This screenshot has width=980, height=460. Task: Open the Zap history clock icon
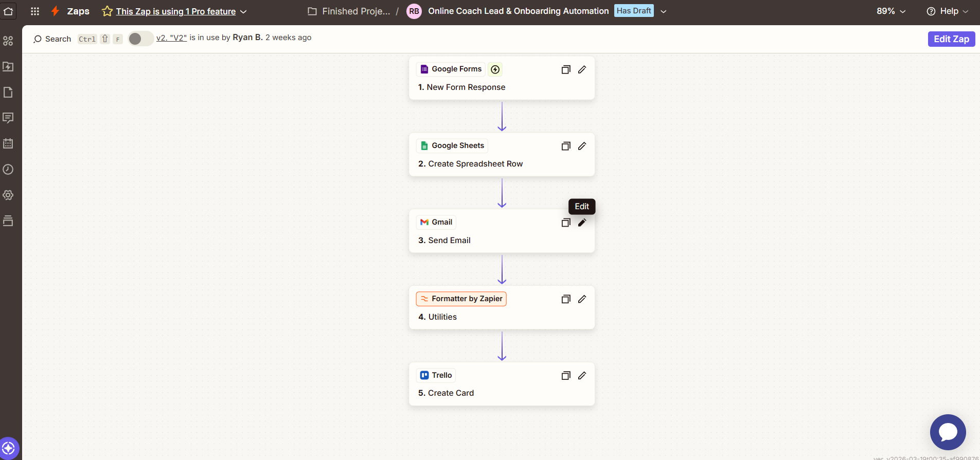[x=8, y=169]
